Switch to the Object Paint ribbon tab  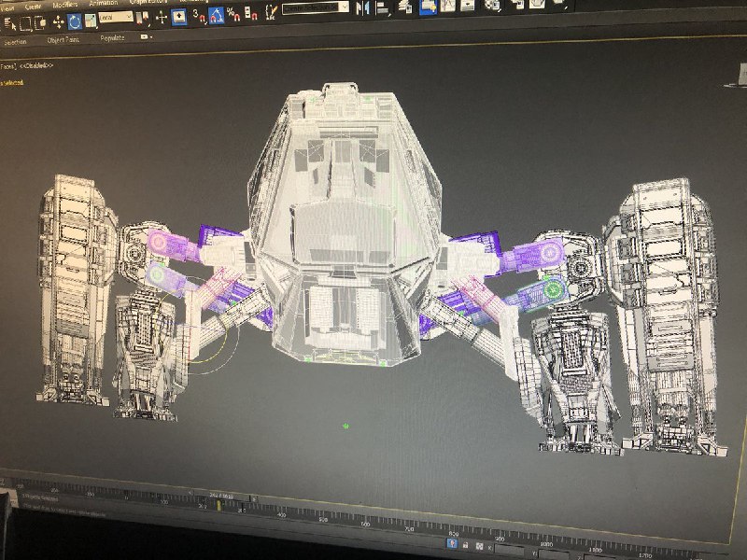click(x=63, y=40)
